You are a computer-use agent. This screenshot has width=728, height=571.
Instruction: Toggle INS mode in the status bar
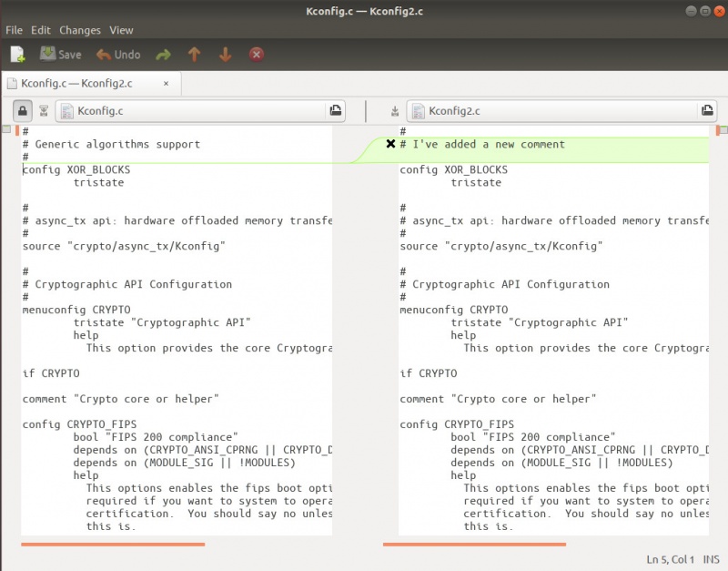[x=711, y=560]
